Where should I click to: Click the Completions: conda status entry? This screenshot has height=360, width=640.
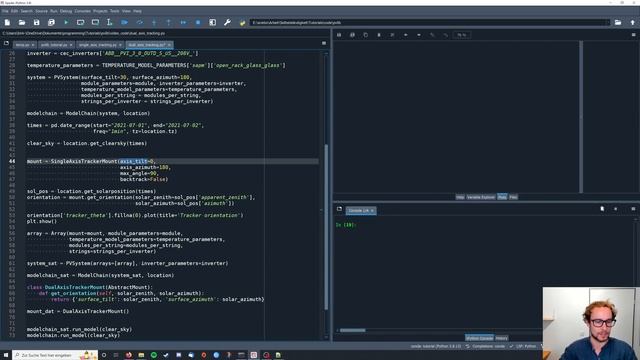(x=486, y=347)
